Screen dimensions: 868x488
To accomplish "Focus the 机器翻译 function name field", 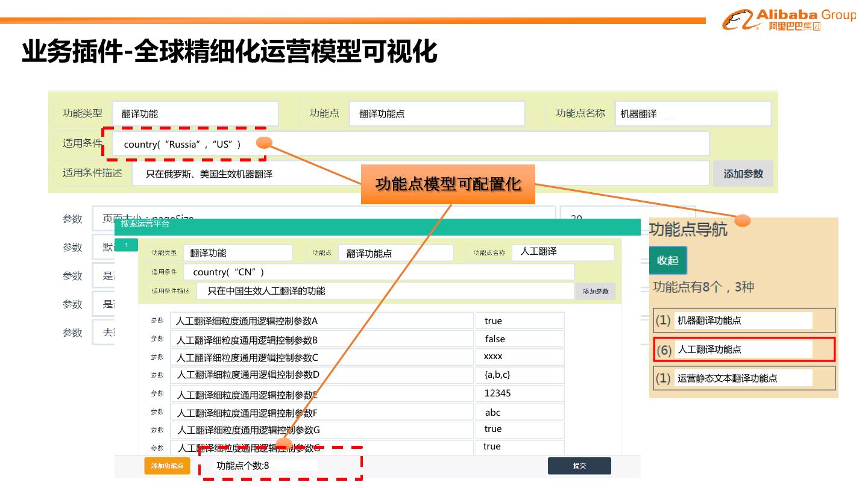I will [x=693, y=114].
